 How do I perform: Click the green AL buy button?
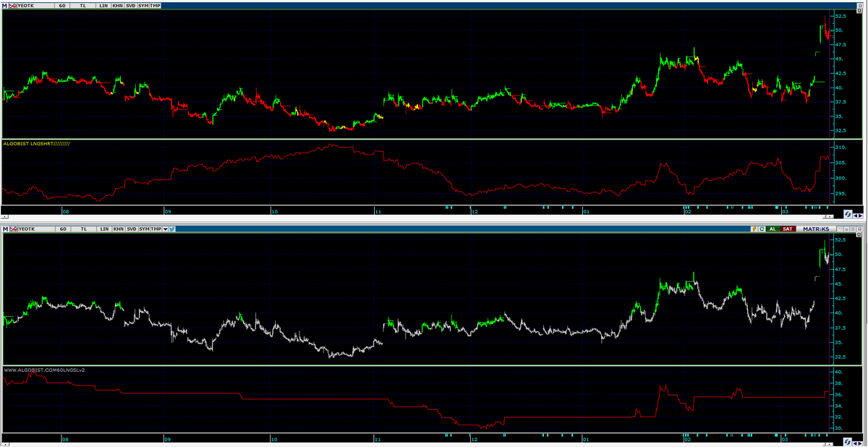click(773, 229)
